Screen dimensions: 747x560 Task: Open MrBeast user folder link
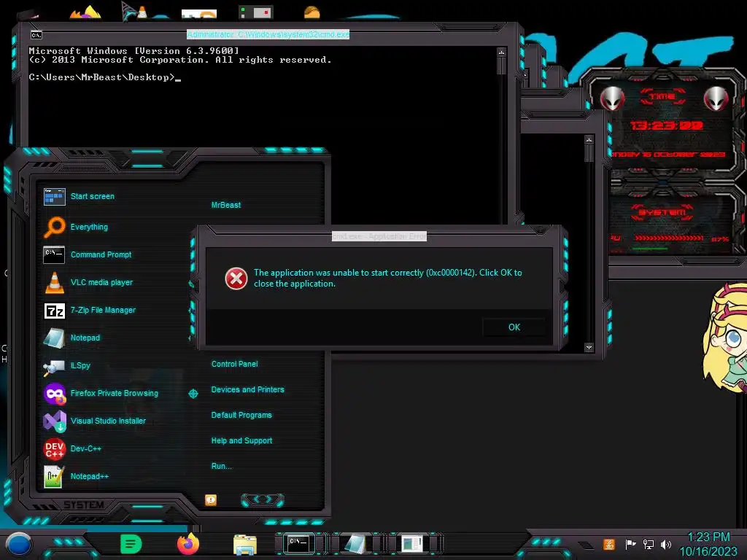coord(226,205)
